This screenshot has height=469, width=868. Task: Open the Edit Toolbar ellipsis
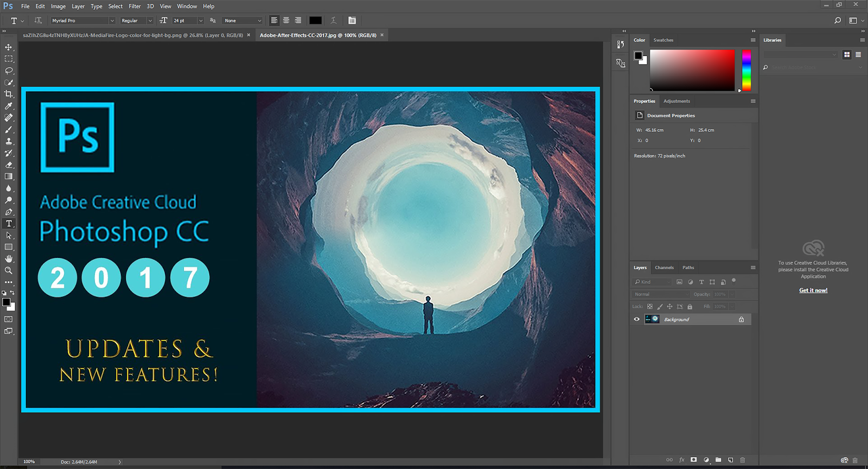click(x=9, y=282)
